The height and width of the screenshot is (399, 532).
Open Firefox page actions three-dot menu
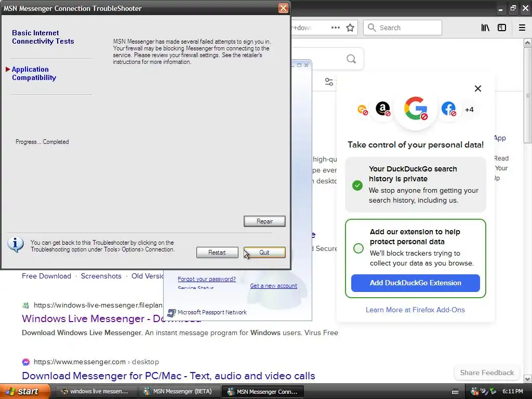click(x=335, y=28)
